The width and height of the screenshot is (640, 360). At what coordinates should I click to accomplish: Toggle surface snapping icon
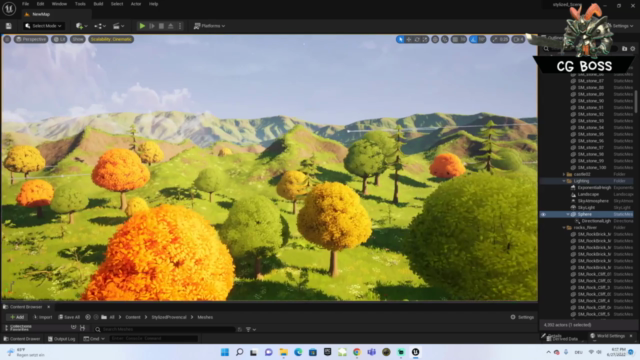pyautogui.click(x=444, y=39)
